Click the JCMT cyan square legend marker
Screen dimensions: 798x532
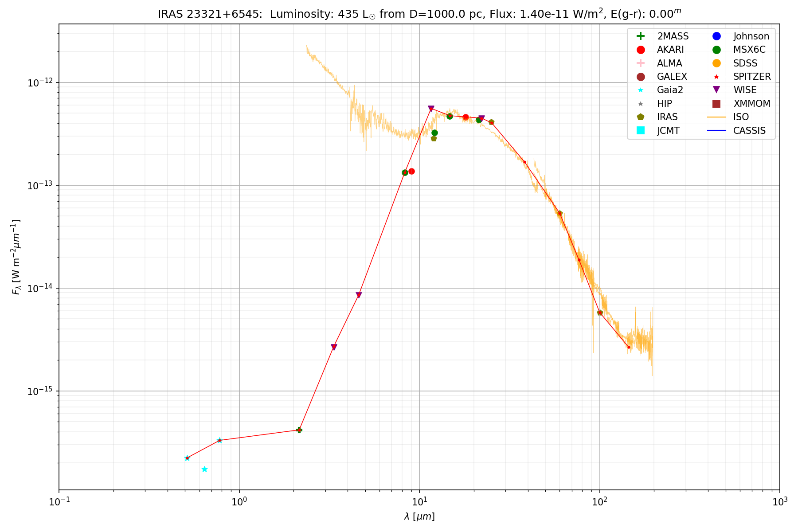pyautogui.click(x=640, y=130)
